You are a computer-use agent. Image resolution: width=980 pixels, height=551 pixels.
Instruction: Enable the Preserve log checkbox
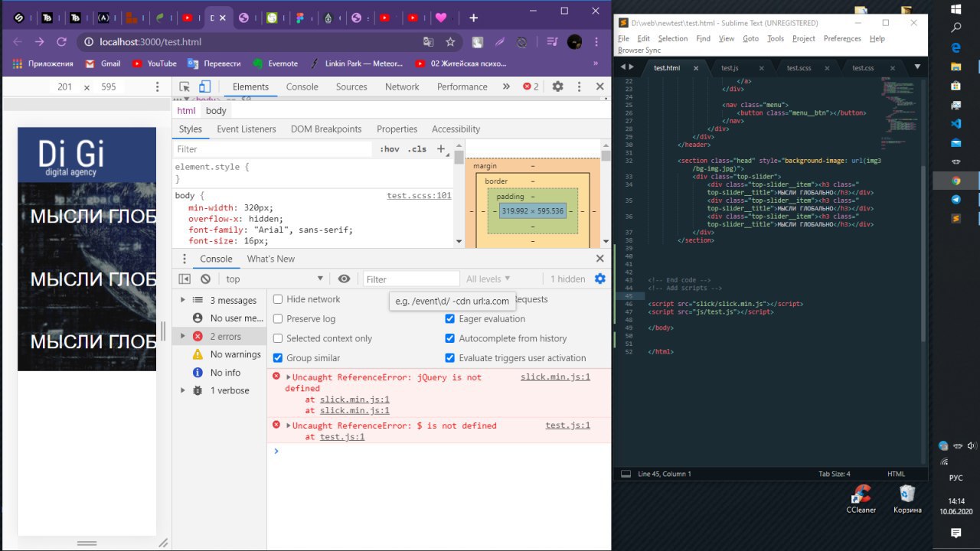[278, 318]
